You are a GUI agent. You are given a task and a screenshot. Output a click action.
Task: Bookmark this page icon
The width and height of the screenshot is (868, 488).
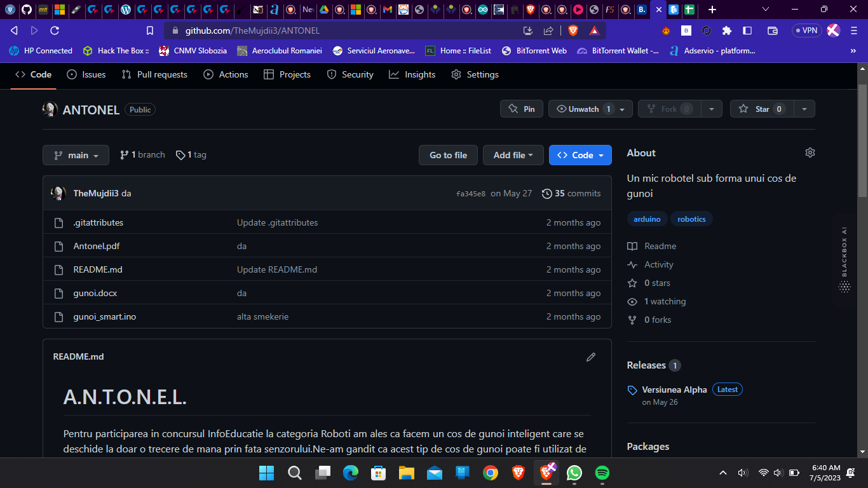(x=150, y=30)
